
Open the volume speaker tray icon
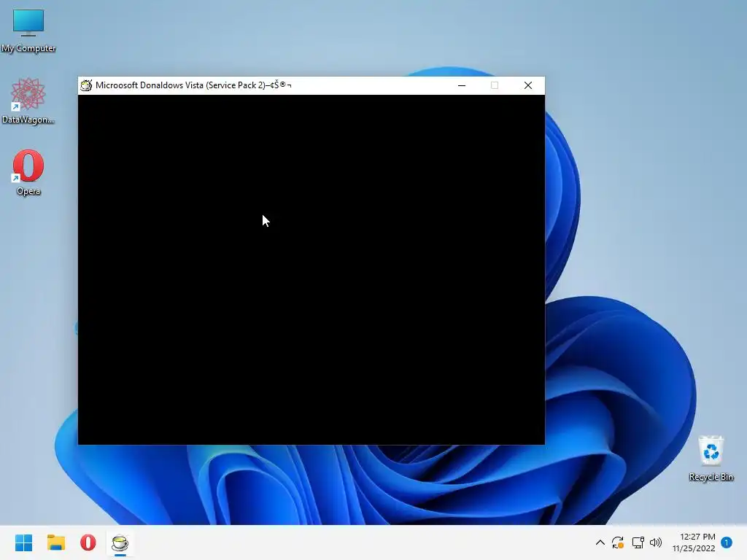click(656, 542)
